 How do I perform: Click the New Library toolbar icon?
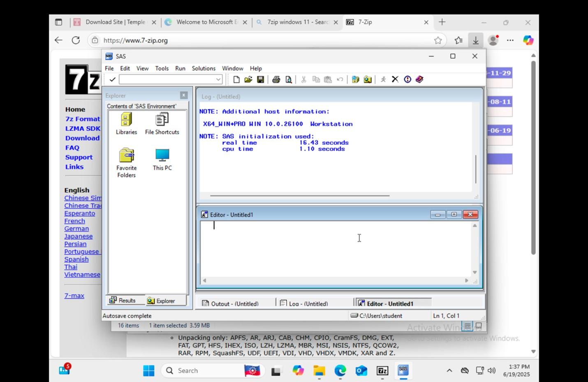tap(355, 79)
